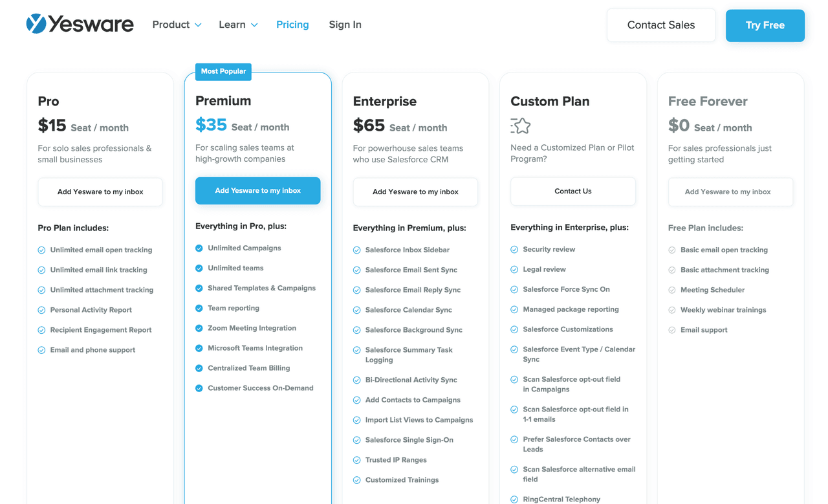Click check icon beside Salesforce Calendar Sync
This screenshot has height=504, width=828.
357,311
